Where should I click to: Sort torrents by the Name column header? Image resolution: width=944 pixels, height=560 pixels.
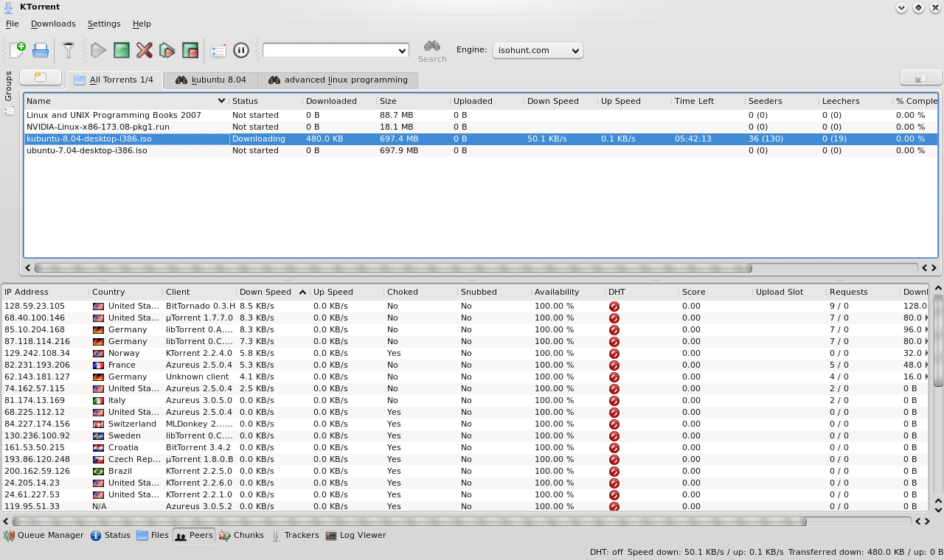pyautogui.click(x=126, y=101)
